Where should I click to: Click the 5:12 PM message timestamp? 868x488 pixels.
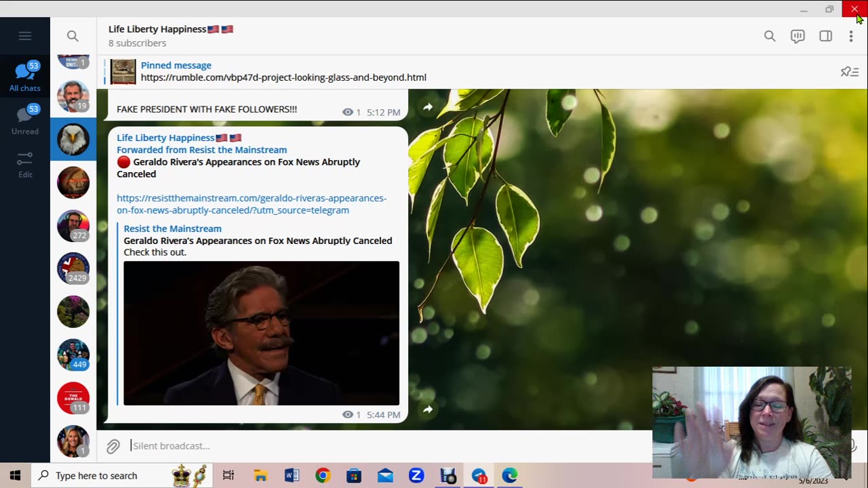click(384, 113)
